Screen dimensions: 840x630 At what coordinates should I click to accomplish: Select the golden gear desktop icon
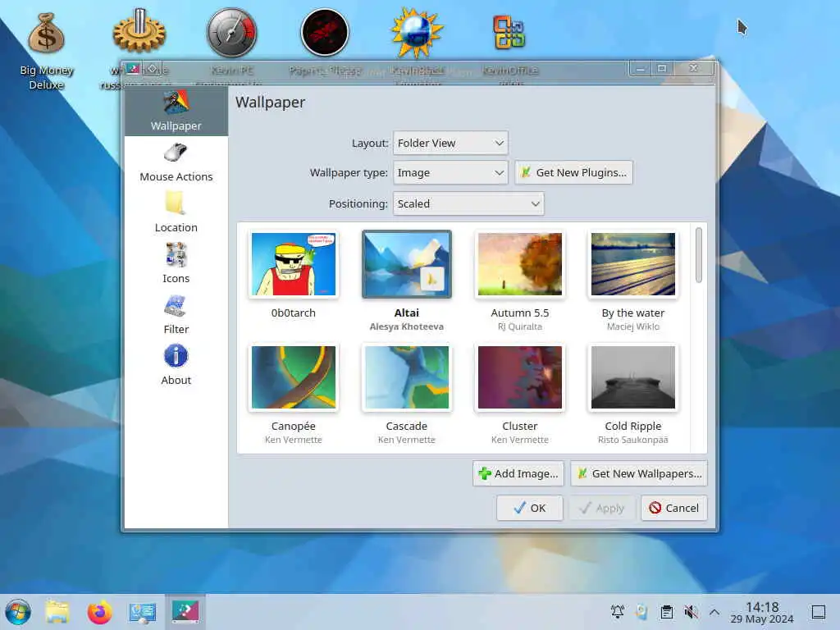tap(139, 32)
